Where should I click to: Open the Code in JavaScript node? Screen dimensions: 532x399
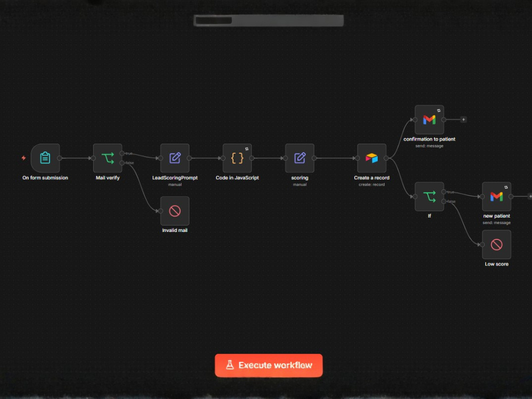click(237, 158)
